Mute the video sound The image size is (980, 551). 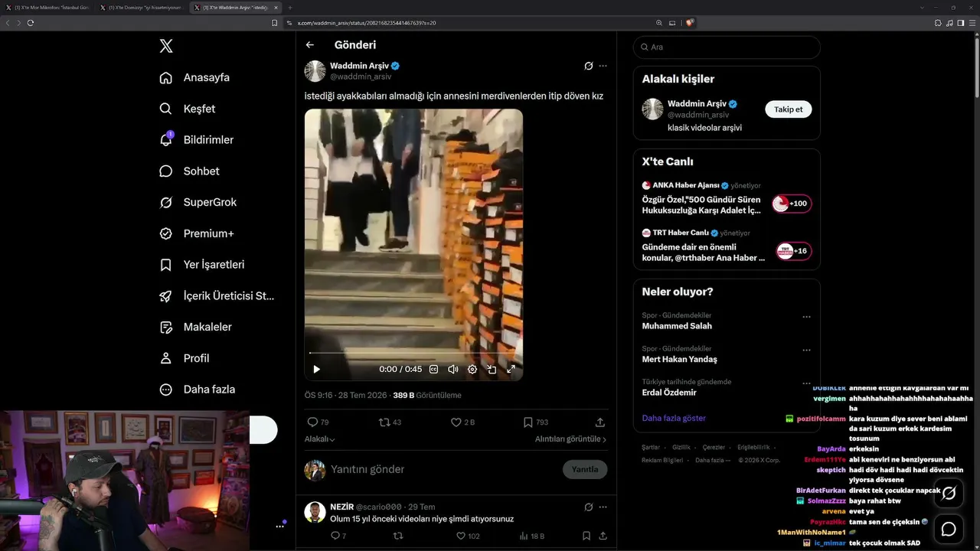(x=452, y=369)
